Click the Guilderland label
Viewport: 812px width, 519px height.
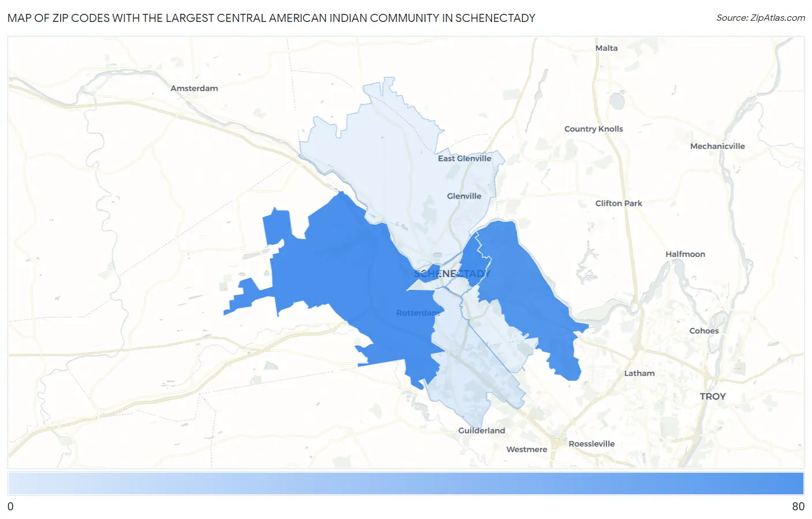482,431
